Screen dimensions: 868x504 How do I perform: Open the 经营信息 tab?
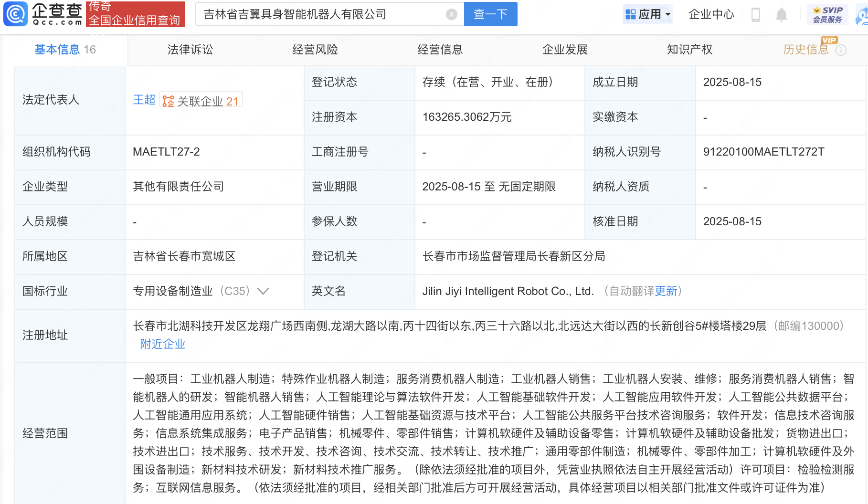tap(440, 50)
